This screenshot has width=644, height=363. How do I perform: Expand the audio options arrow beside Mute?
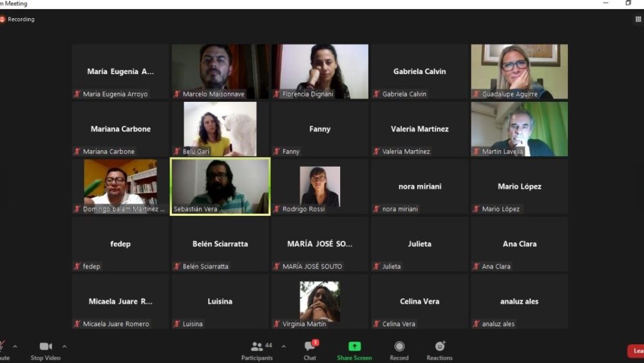(15, 346)
